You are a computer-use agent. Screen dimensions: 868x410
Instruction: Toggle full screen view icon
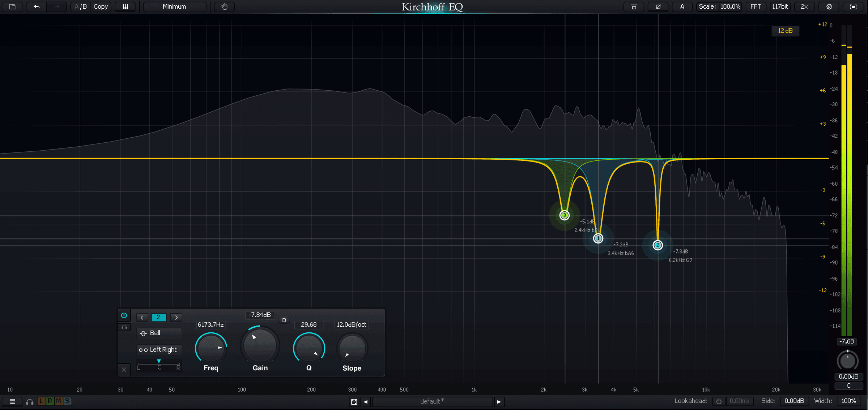click(x=853, y=7)
